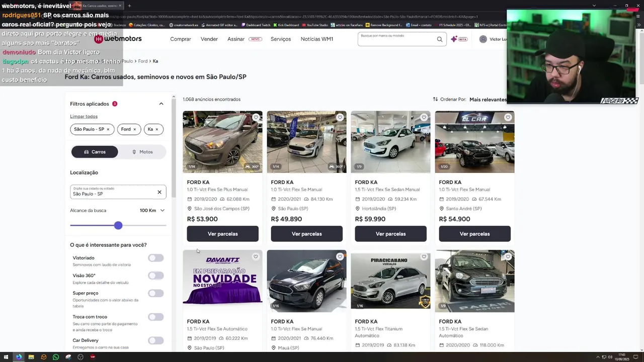The width and height of the screenshot is (644, 362).
Task: Enable the Visão 360° toggle
Action: pyautogui.click(x=156, y=276)
